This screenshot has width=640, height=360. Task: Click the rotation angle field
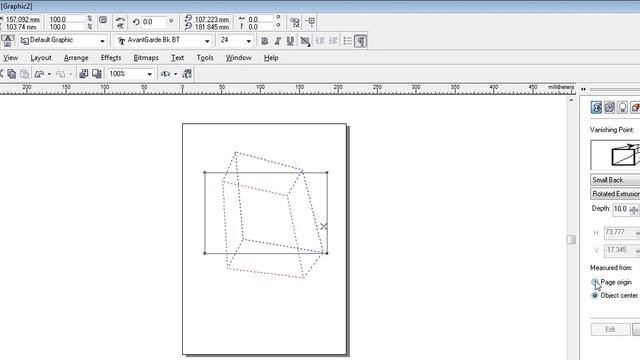click(153, 22)
